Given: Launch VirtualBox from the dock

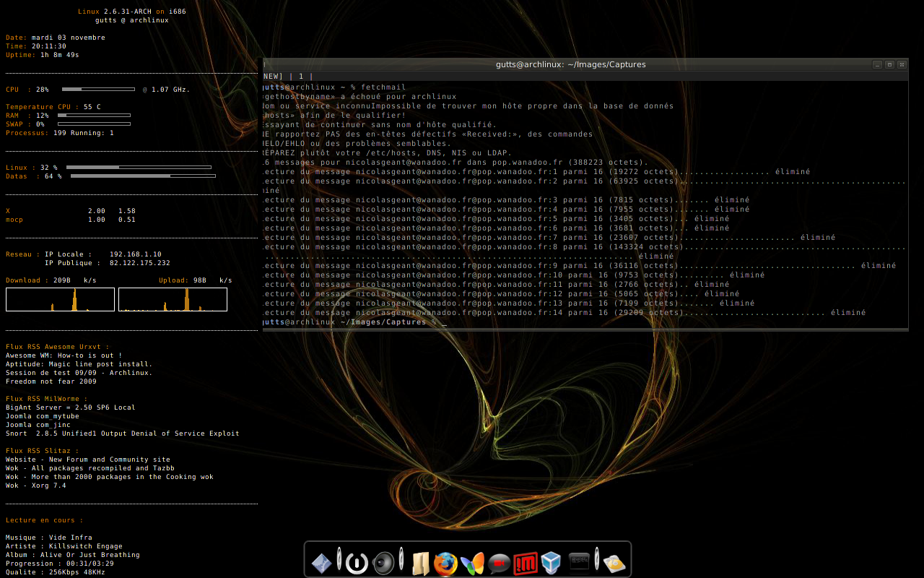Looking at the screenshot, I should coord(552,563).
